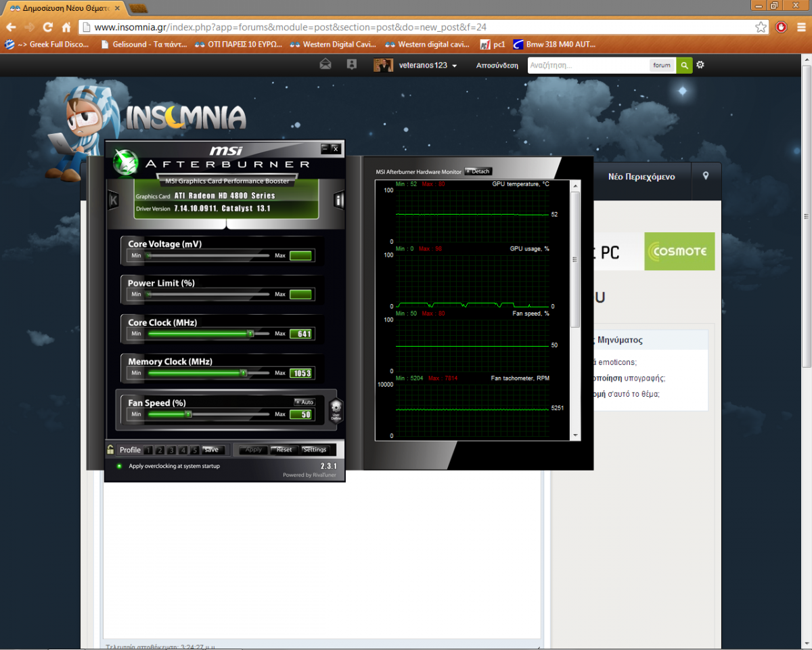812x650 pixels.
Task: Change search scope via forum dropdown
Action: pyautogui.click(x=662, y=65)
